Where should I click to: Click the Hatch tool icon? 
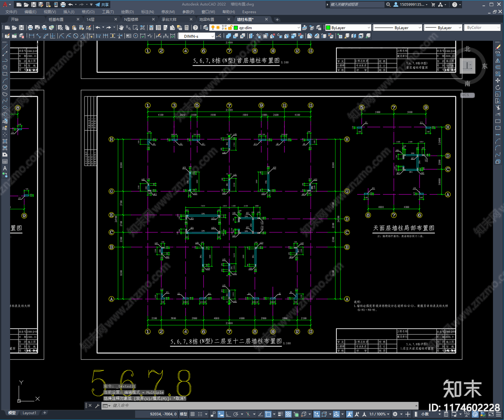click(x=5, y=141)
